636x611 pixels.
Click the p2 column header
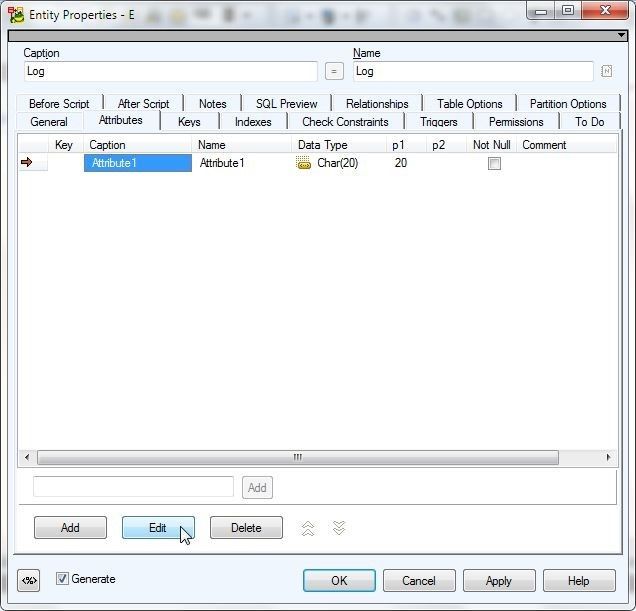point(446,145)
